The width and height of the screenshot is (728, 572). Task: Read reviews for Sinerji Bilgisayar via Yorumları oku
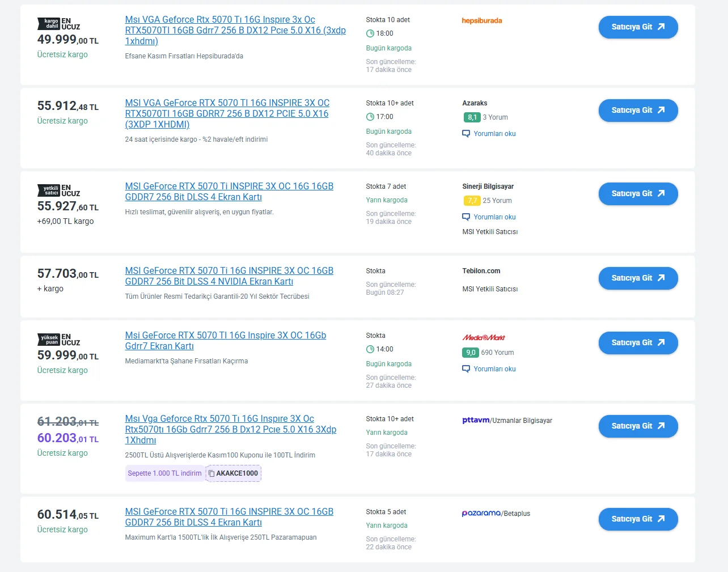coord(494,217)
